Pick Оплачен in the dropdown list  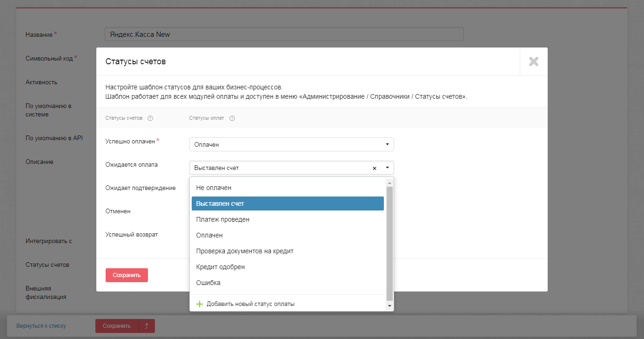[209, 235]
